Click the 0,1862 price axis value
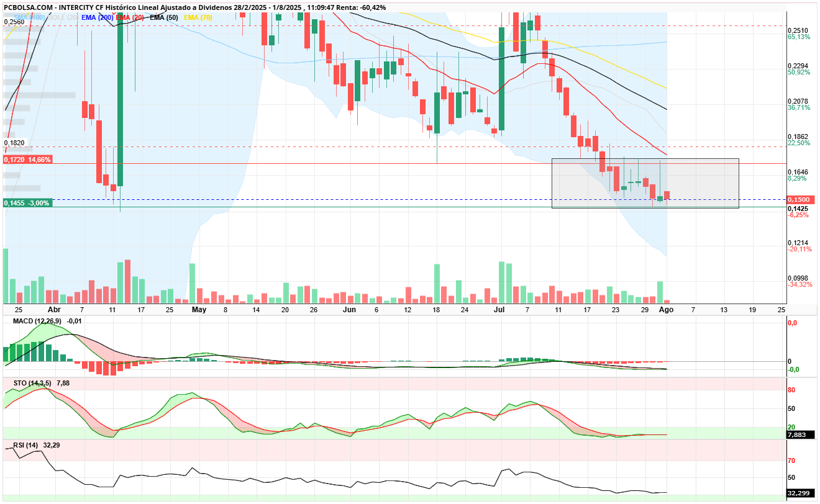Viewport: 820px width, 504px height. [x=798, y=137]
